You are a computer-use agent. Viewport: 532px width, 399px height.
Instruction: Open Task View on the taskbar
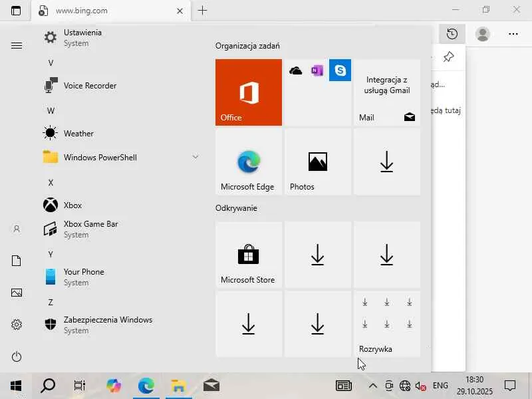point(80,386)
